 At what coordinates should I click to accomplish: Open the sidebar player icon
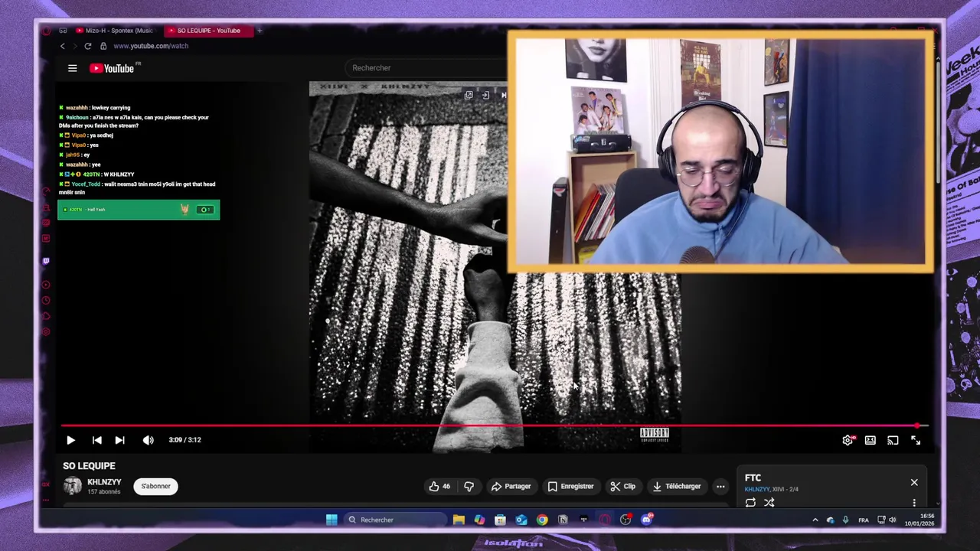pyautogui.click(x=46, y=285)
